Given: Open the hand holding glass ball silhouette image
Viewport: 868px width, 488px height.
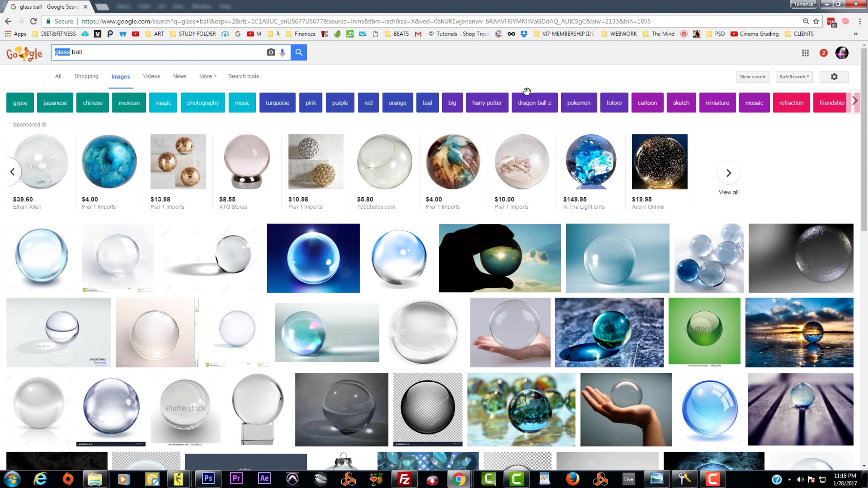Looking at the screenshot, I should pos(499,258).
